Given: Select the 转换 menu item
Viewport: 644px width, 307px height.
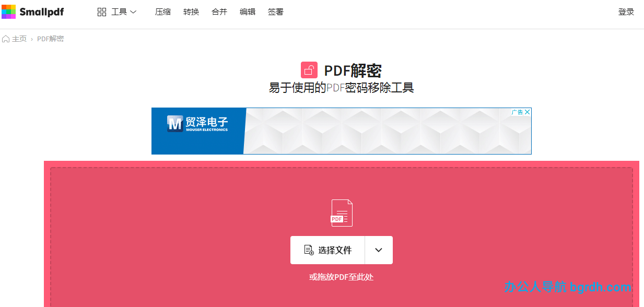Looking at the screenshot, I should pyautogui.click(x=191, y=11).
